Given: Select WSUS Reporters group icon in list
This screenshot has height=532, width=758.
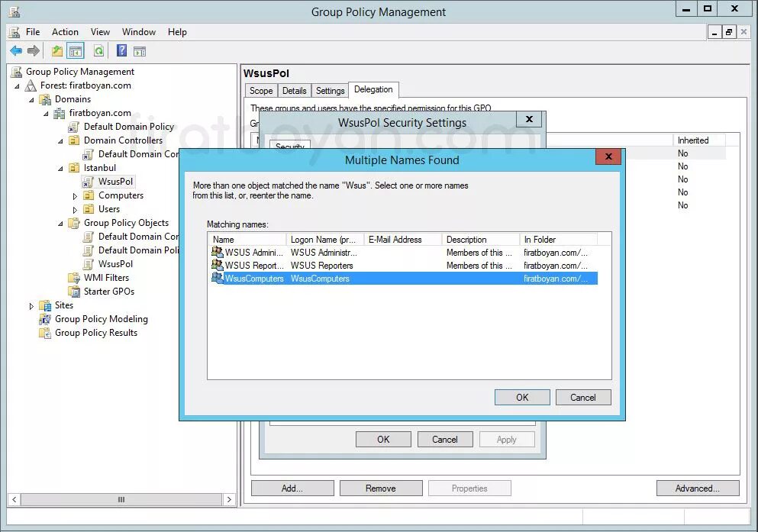Looking at the screenshot, I should [217, 266].
